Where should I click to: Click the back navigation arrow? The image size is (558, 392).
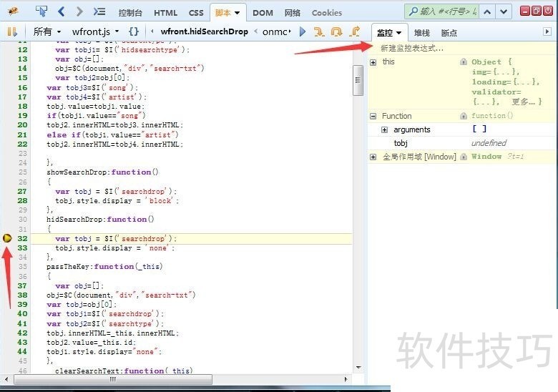tap(62, 11)
